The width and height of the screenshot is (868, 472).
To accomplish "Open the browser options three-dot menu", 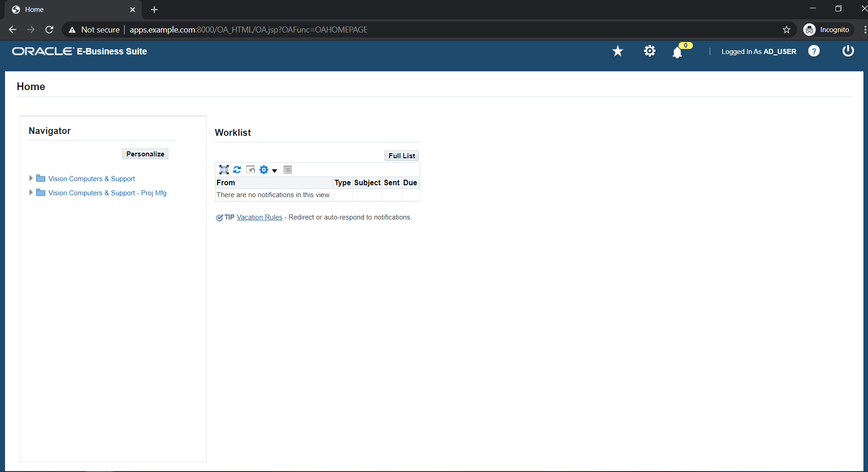I will coord(865,29).
